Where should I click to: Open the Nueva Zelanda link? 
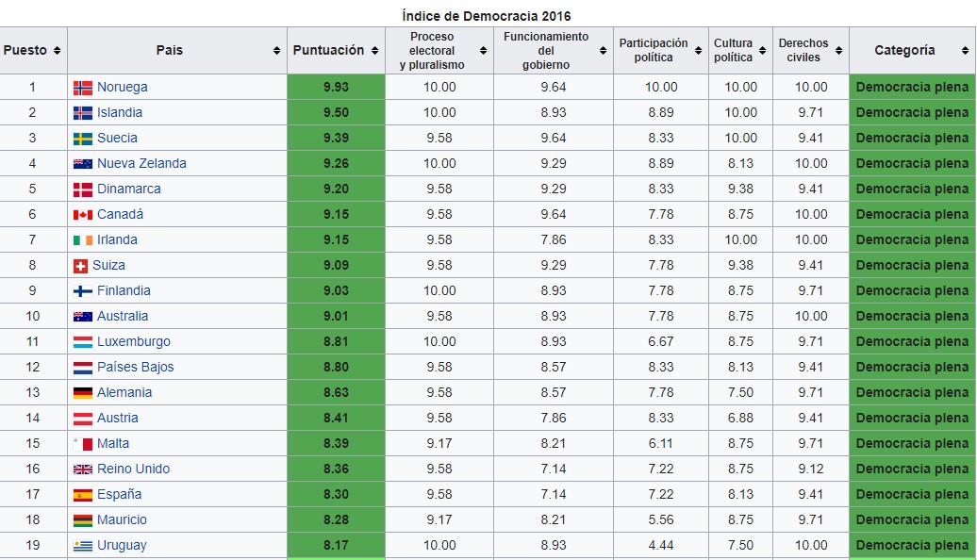141,164
